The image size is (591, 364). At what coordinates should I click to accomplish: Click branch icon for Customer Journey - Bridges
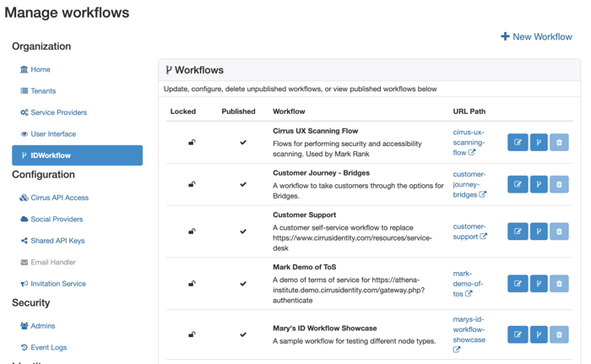point(539,184)
